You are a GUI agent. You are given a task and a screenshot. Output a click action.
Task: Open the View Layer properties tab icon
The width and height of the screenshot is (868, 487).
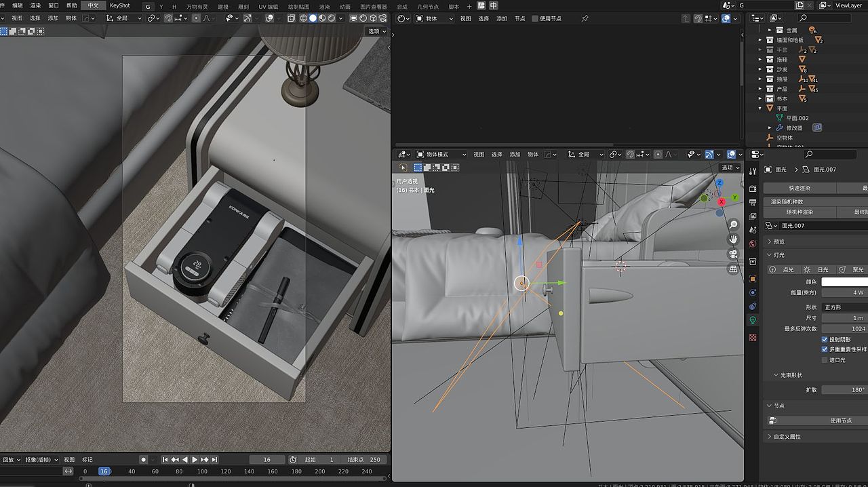click(x=753, y=216)
